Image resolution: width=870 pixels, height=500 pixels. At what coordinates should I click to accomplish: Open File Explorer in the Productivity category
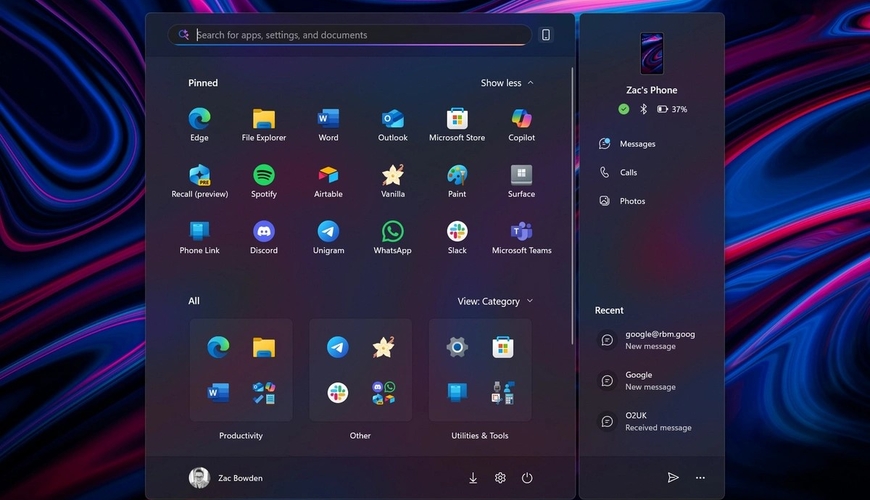coord(264,347)
